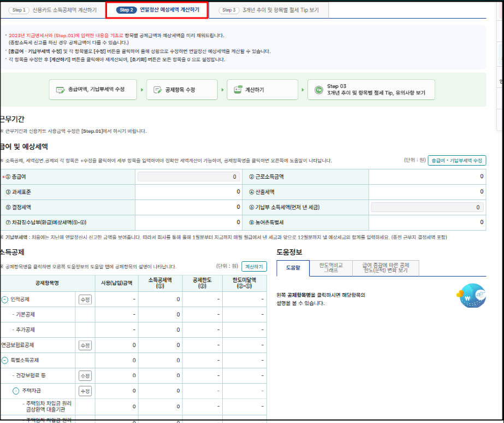Click the 공제항목명 column header
This screenshot has height=423, width=504.
pos(47,283)
